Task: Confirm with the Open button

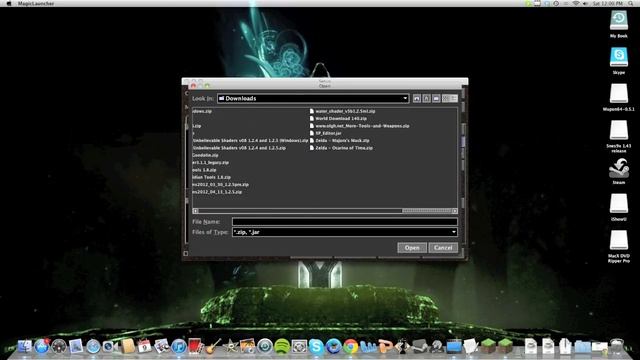Action: tap(412, 248)
